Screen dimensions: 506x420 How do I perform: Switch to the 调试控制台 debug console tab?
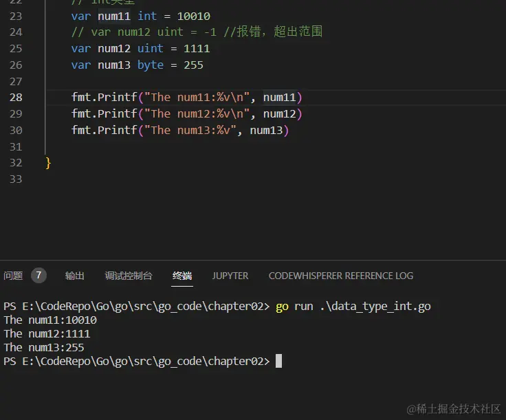click(129, 276)
